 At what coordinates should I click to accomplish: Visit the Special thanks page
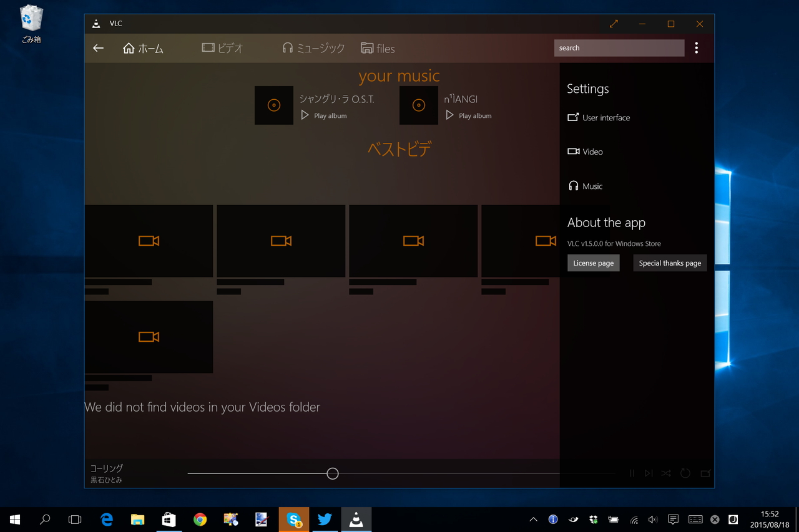[670, 263]
